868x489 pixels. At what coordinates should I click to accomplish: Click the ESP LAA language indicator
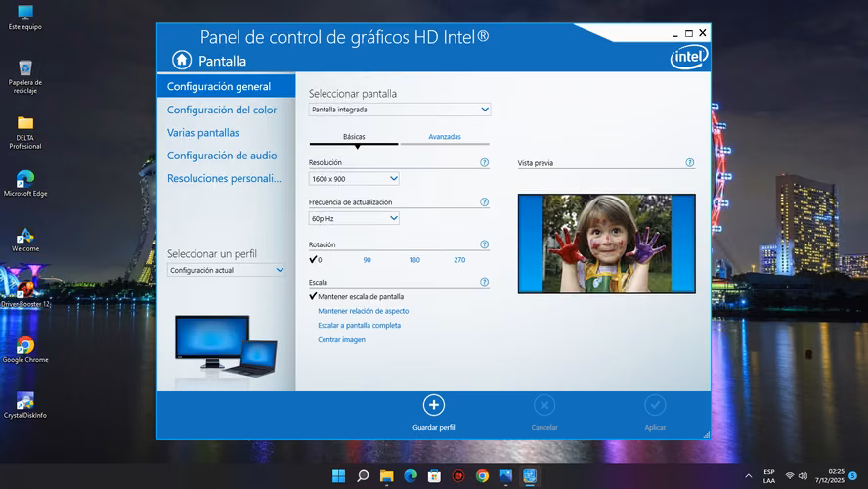coord(769,476)
